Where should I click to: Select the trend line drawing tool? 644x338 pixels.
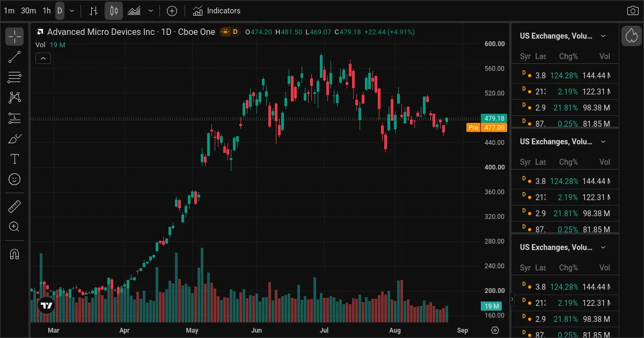tap(14, 57)
